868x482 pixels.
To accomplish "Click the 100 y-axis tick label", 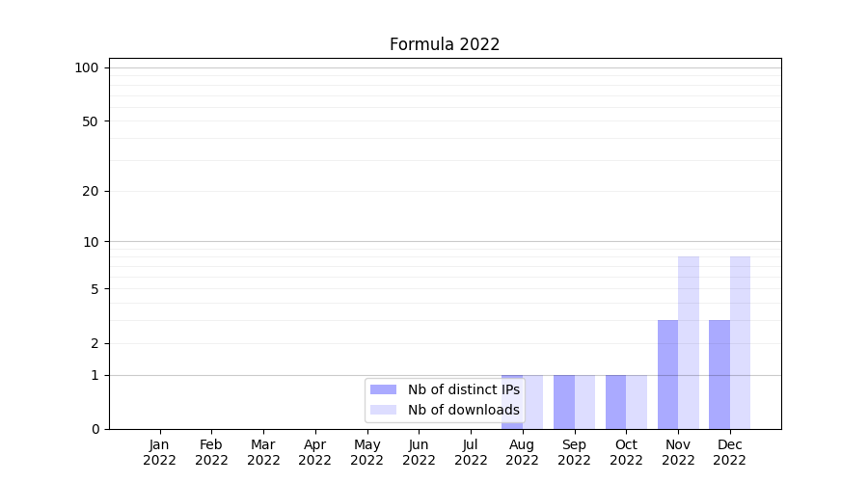I will click(x=87, y=67).
